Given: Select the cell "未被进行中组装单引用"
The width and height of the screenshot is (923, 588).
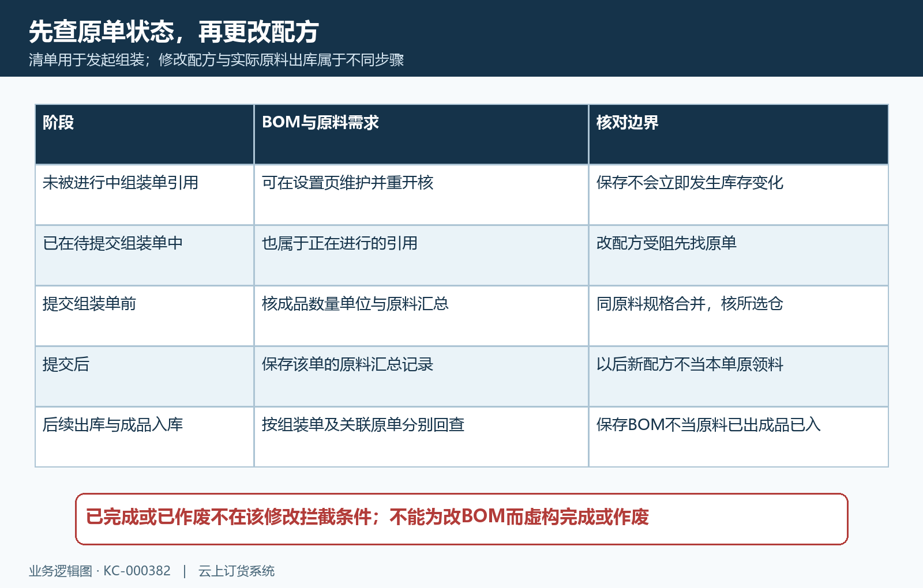Looking at the screenshot, I should pos(145,195).
